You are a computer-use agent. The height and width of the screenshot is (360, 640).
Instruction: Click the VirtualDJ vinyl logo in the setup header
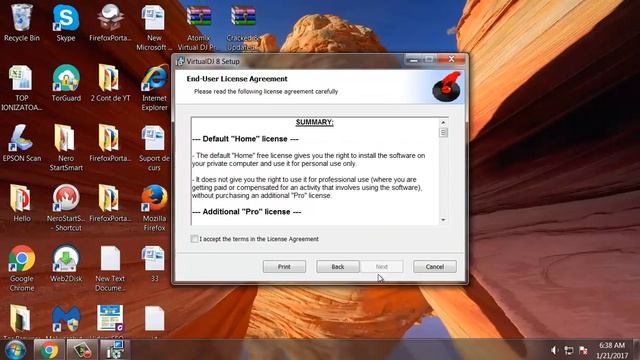click(x=447, y=87)
